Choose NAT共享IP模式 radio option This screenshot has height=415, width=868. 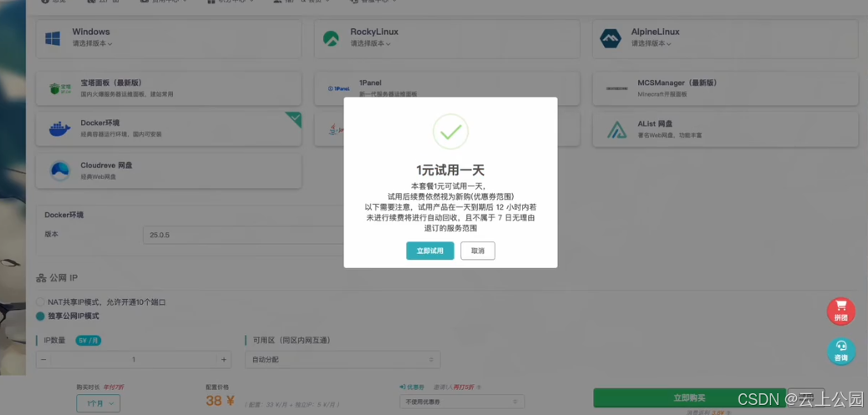click(x=40, y=302)
